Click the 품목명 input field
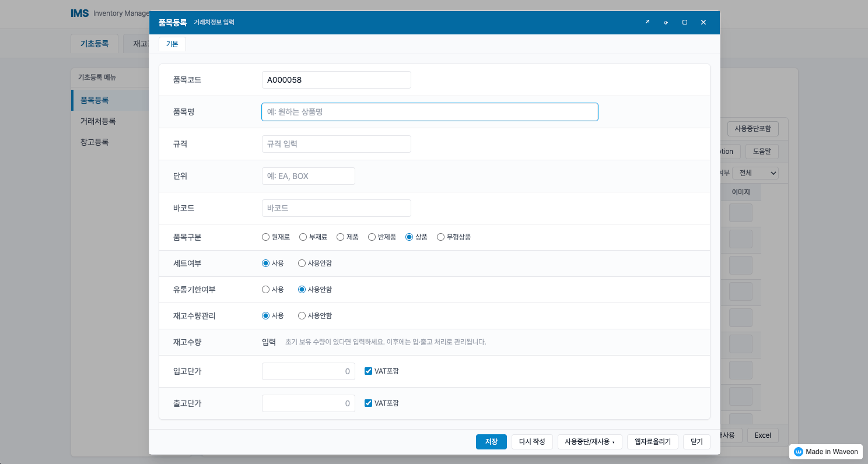This screenshot has height=464, width=868. 429,112
